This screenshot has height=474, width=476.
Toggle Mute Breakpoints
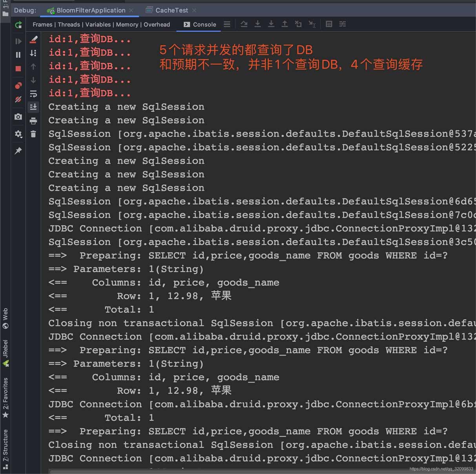(x=18, y=100)
